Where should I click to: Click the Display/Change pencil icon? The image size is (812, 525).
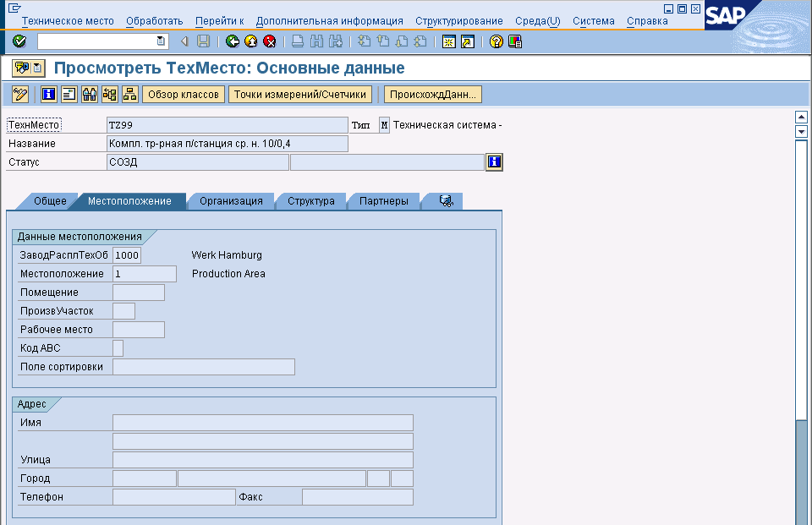coord(20,94)
